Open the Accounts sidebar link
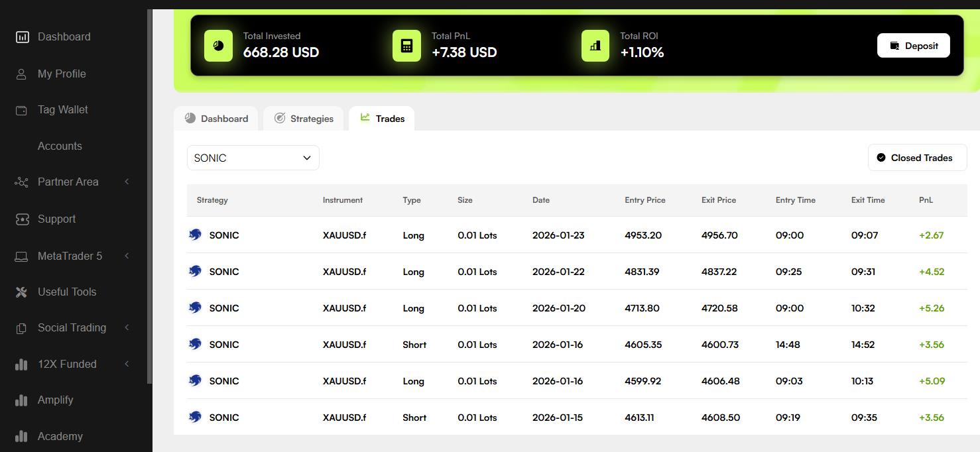Screen dimensions: 980x452 pyautogui.click(x=60, y=146)
